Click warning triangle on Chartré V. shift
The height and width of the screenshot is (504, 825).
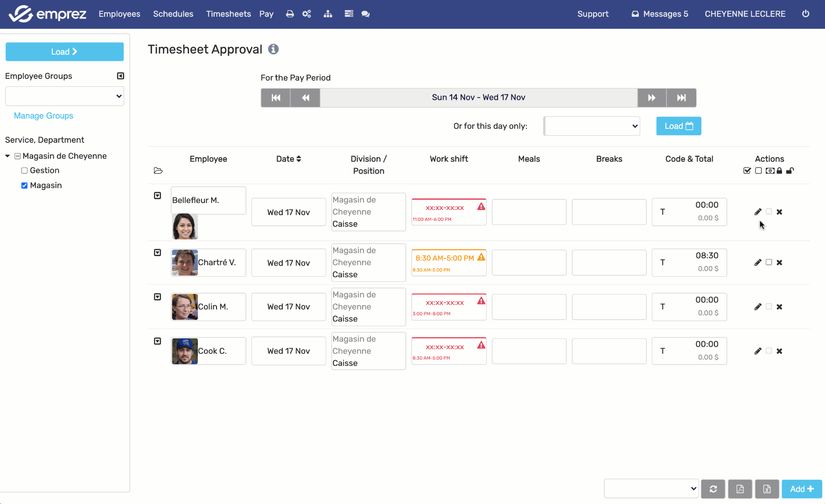[x=481, y=257]
